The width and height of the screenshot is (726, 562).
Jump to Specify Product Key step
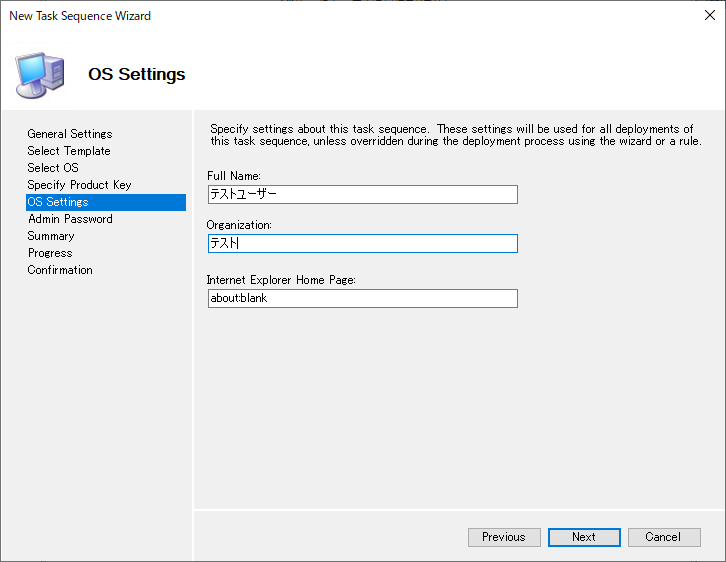79,185
